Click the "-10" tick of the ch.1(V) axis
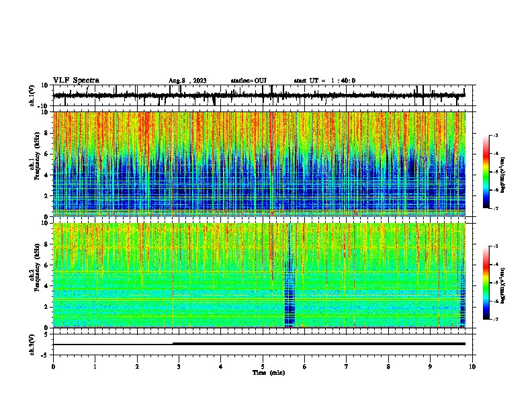 pyautogui.click(x=44, y=106)
